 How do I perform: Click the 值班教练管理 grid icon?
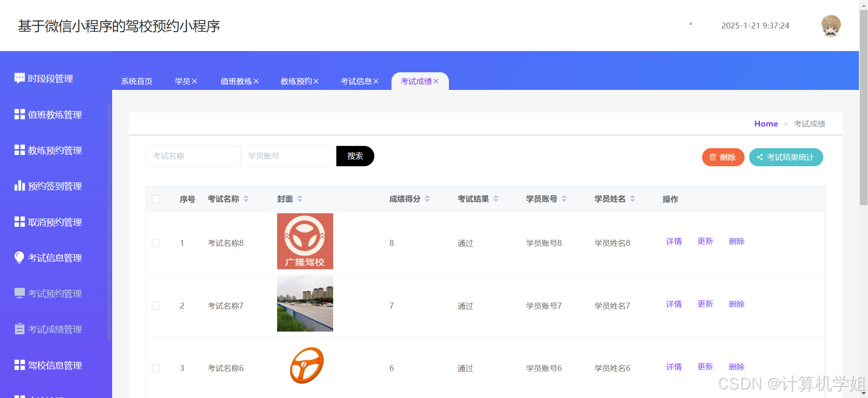(x=19, y=114)
